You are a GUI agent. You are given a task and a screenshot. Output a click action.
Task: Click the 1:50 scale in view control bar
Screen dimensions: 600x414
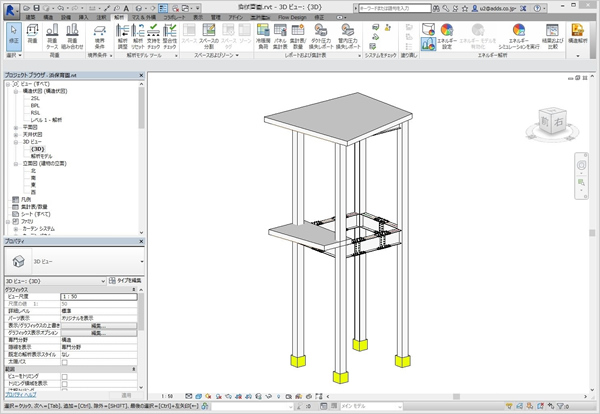[x=167, y=396]
